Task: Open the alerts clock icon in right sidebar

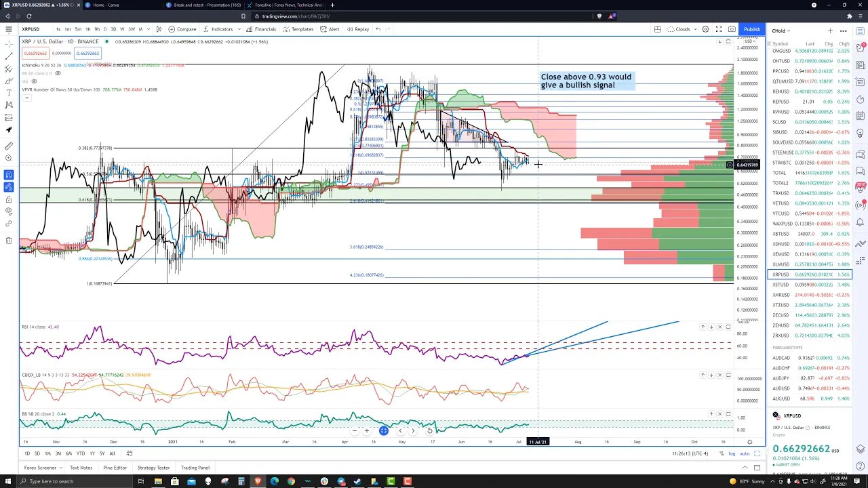Action: 860,47
